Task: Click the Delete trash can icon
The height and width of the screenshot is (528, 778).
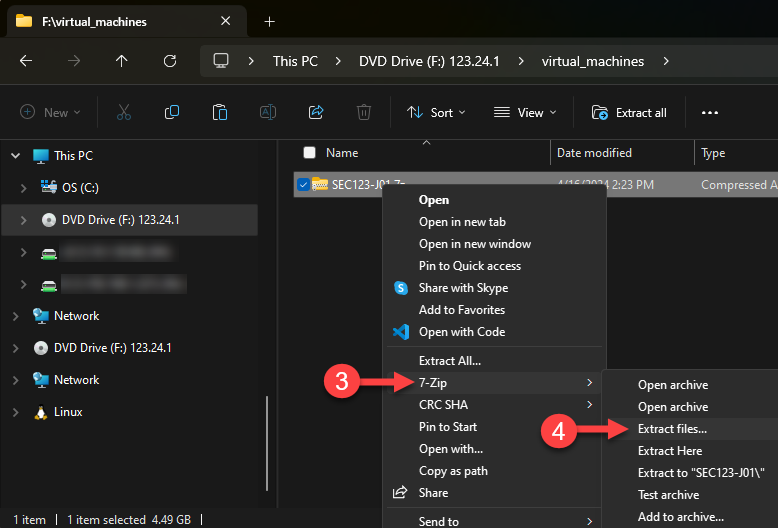Action: [365, 113]
